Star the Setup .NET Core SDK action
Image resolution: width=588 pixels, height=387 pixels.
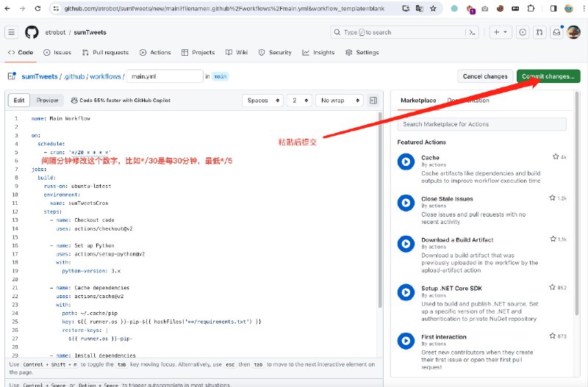coord(553,287)
